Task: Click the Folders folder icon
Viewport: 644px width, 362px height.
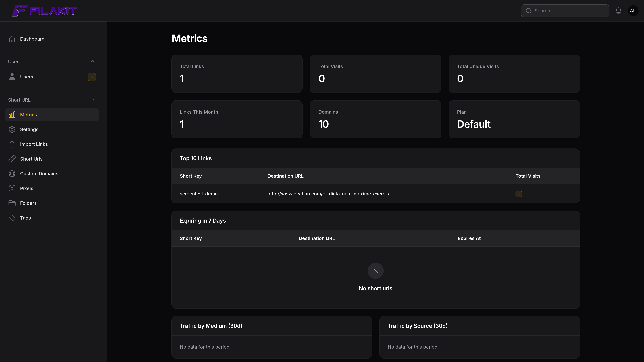Action: click(x=12, y=203)
